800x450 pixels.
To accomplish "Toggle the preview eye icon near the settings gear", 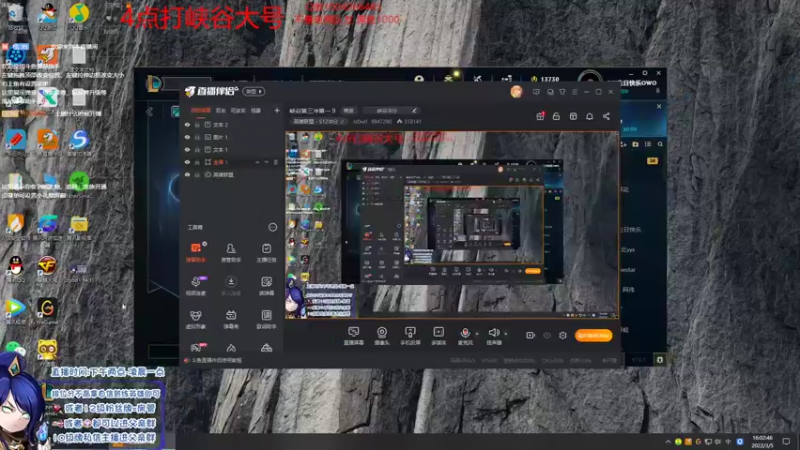I will click(x=547, y=335).
